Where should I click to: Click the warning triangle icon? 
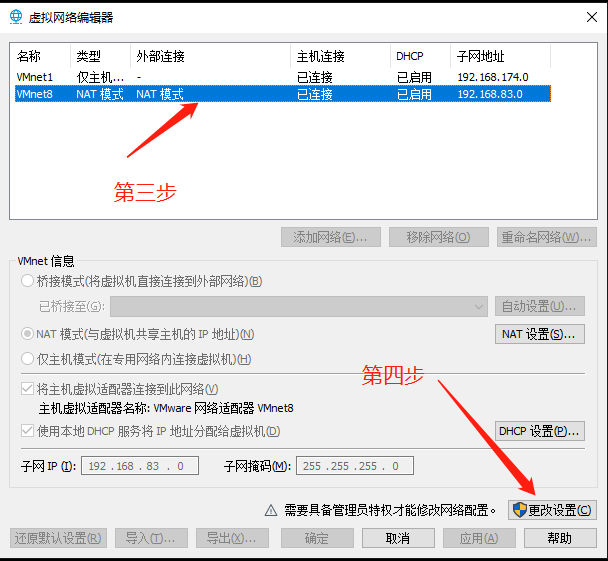(271, 510)
